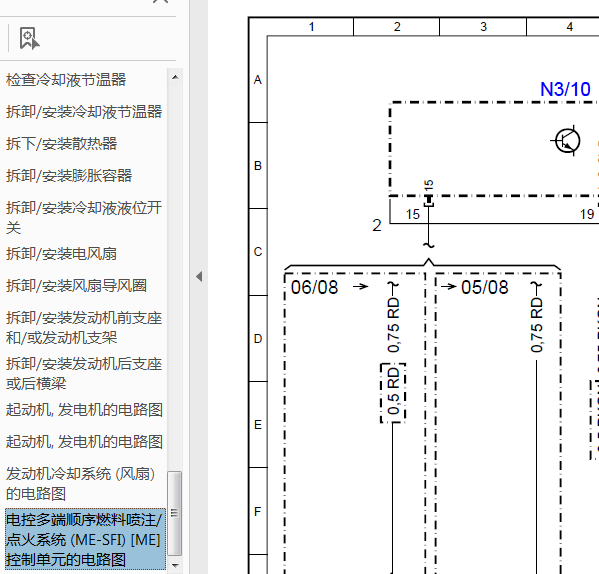
Task: Click grid column header 1
Action: [x=311, y=27]
